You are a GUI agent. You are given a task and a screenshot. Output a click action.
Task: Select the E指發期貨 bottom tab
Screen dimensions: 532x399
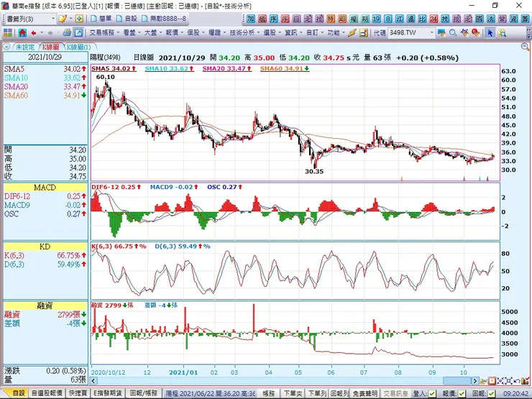coord(108,393)
